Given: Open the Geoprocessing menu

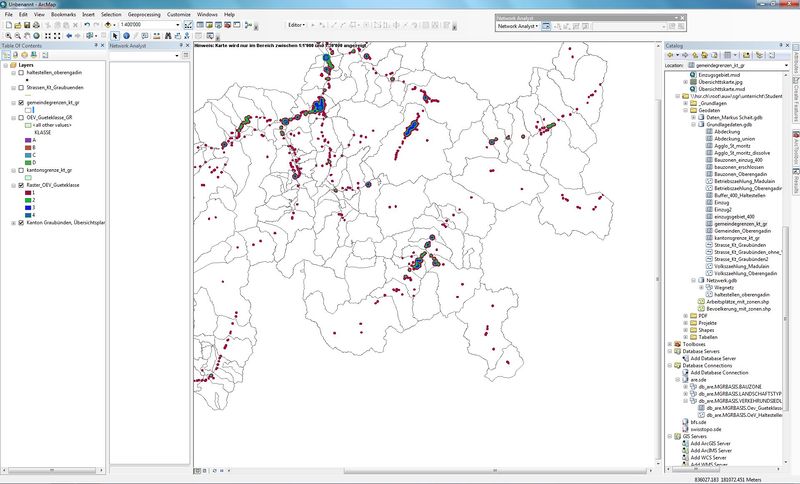Looking at the screenshot, I should pyautogui.click(x=144, y=16).
